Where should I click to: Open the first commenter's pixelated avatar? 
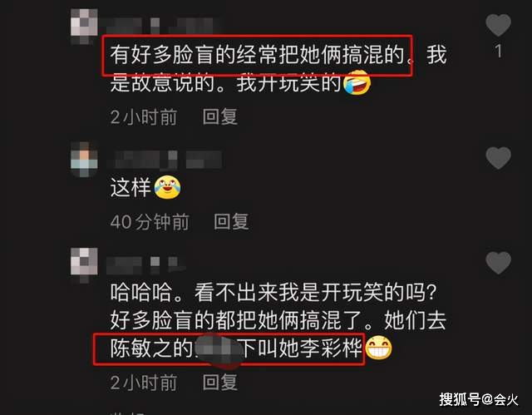click(x=84, y=26)
